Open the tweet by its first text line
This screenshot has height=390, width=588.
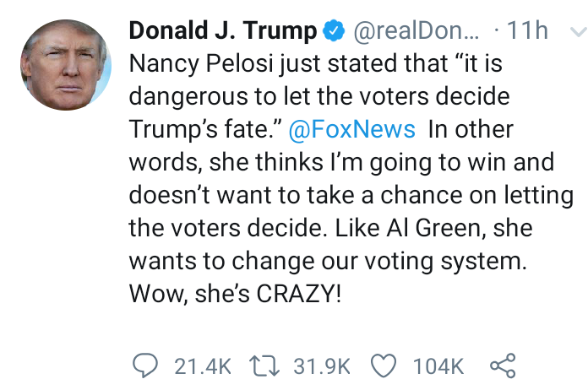[316, 63]
